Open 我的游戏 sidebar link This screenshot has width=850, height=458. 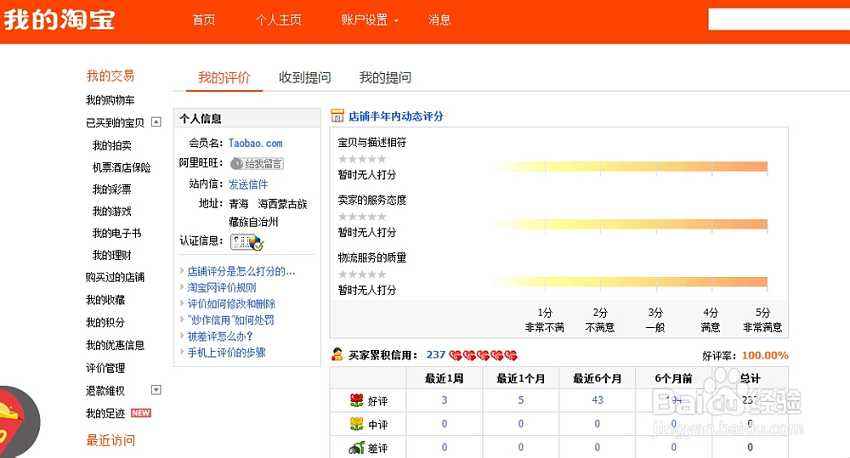coord(112,211)
